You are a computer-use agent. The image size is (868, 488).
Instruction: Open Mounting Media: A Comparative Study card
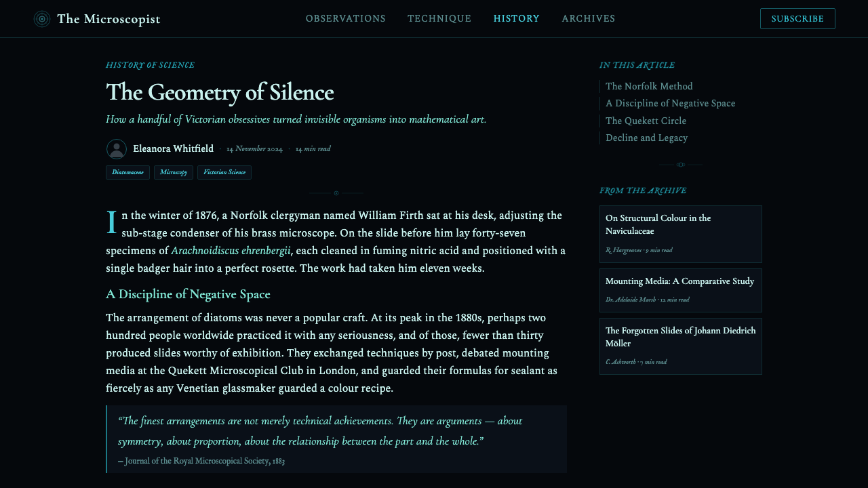pos(681,290)
